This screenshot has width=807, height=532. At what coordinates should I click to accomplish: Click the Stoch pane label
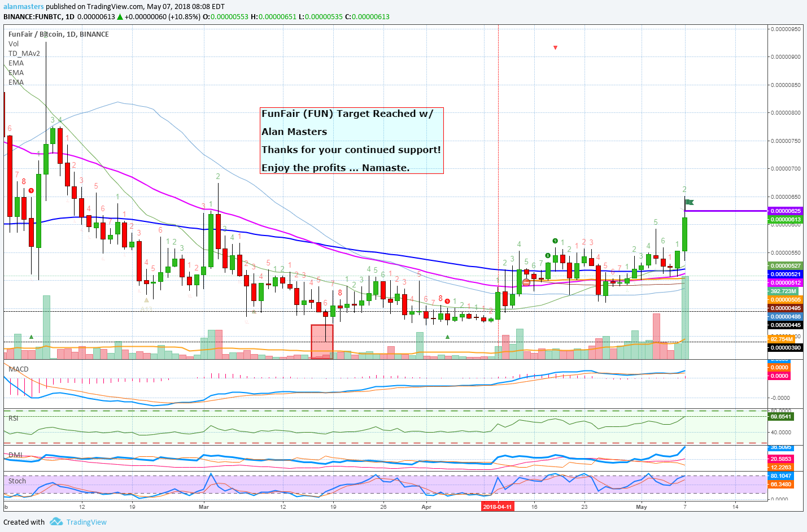coord(17,481)
